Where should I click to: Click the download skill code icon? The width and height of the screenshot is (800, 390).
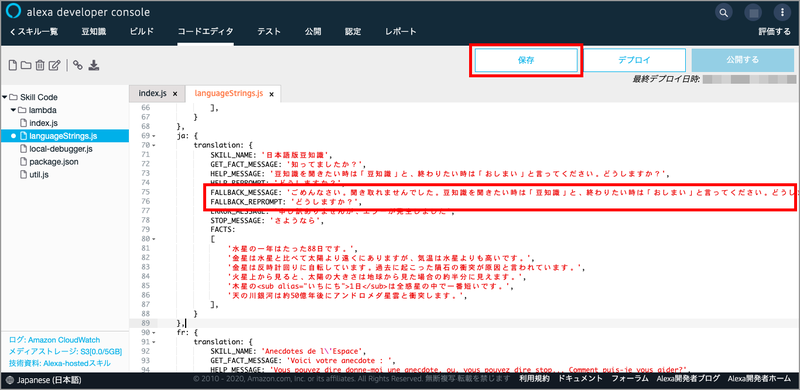point(93,65)
